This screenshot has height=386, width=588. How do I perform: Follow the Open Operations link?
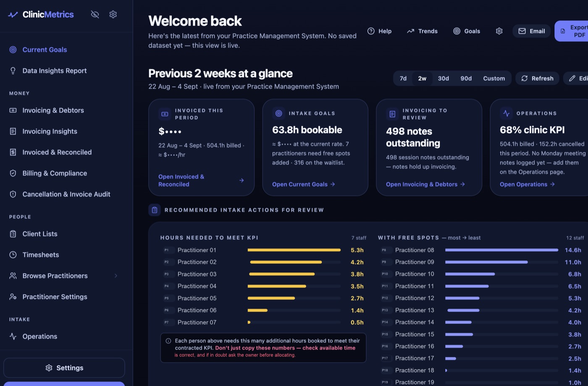tap(528, 184)
